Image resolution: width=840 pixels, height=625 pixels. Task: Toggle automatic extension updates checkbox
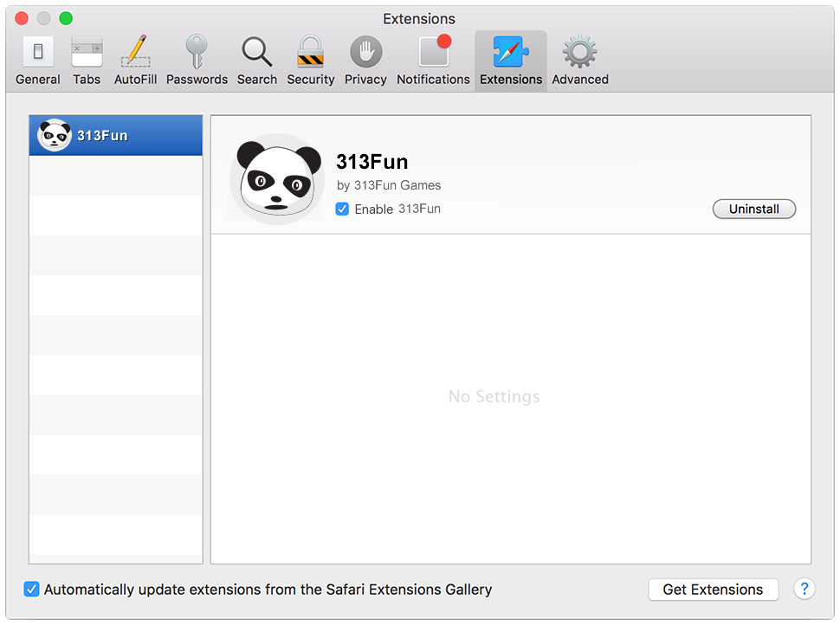(x=31, y=590)
